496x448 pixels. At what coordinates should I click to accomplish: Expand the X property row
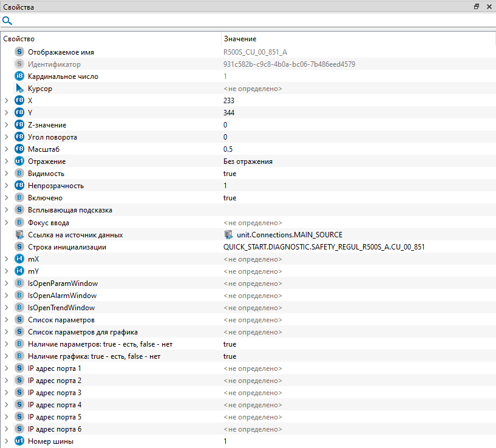tap(7, 101)
